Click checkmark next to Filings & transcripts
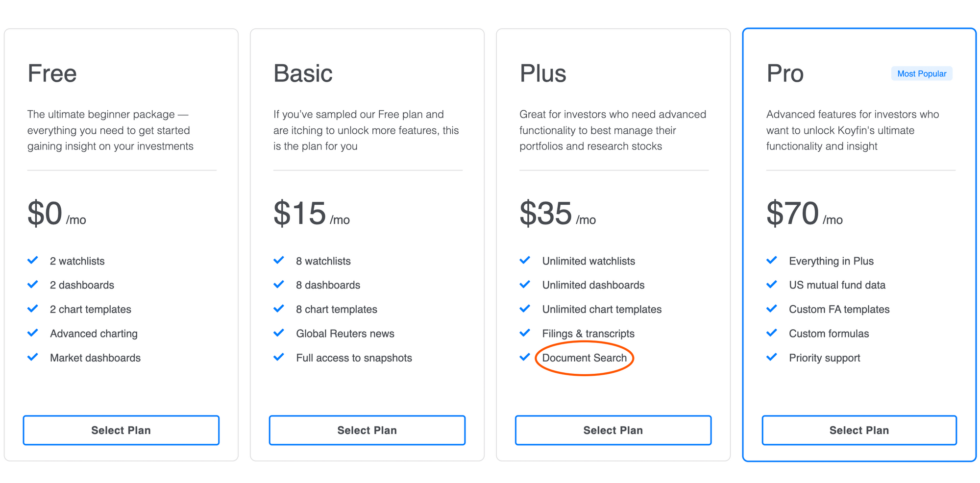Viewport: 980px width, 483px height. coord(525,333)
